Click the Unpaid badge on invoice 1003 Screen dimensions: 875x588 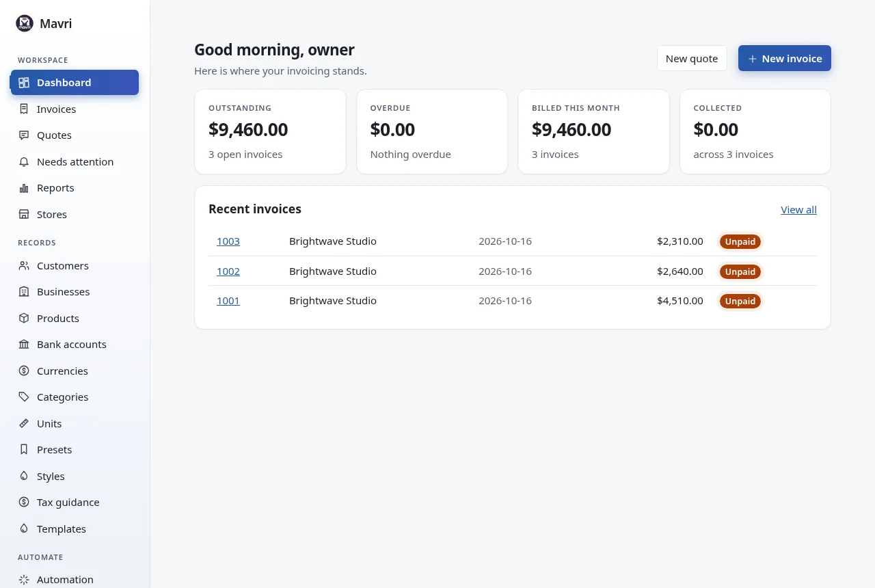[740, 242]
